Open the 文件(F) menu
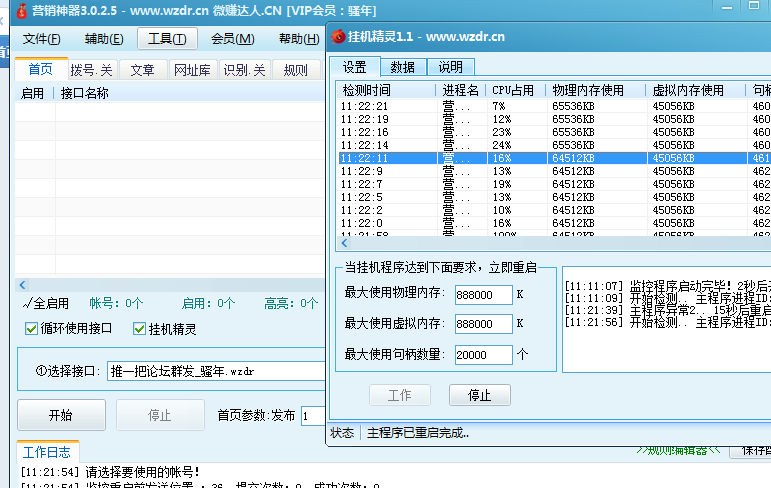Viewport: 771px width, 488px height. point(41,39)
